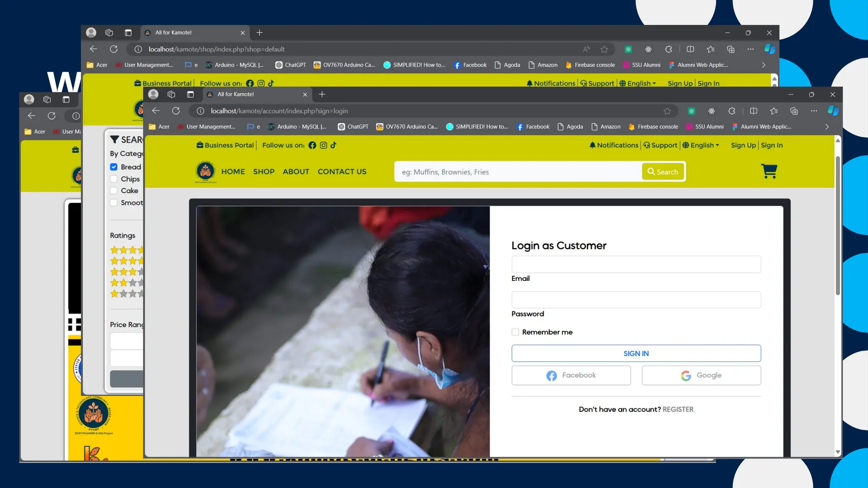This screenshot has width=868, height=488.
Task: Click Sign Up link in front window
Action: tap(743, 145)
